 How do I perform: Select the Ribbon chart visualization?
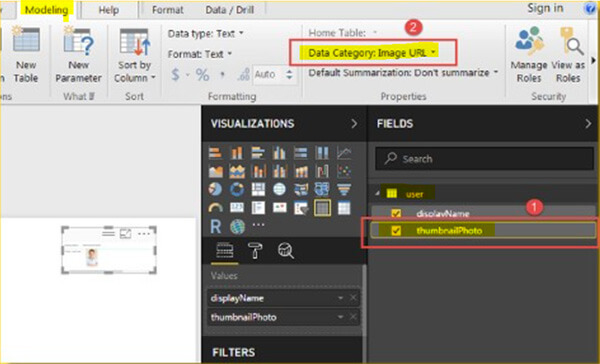coord(301,171)
